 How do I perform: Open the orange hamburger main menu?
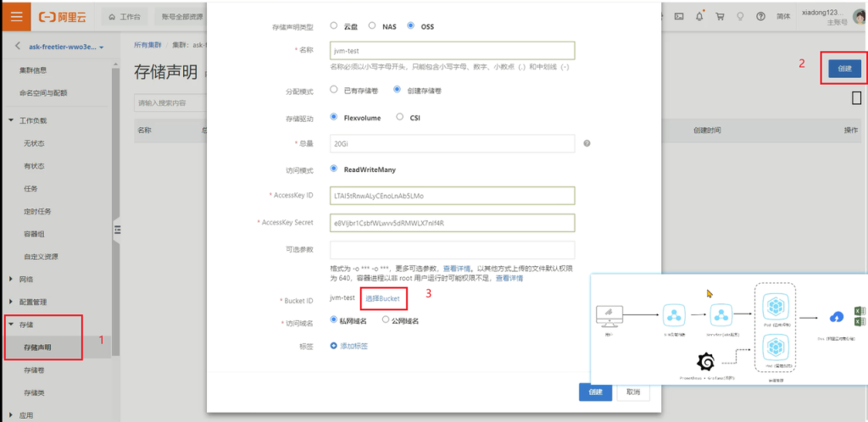coord(16,16)
